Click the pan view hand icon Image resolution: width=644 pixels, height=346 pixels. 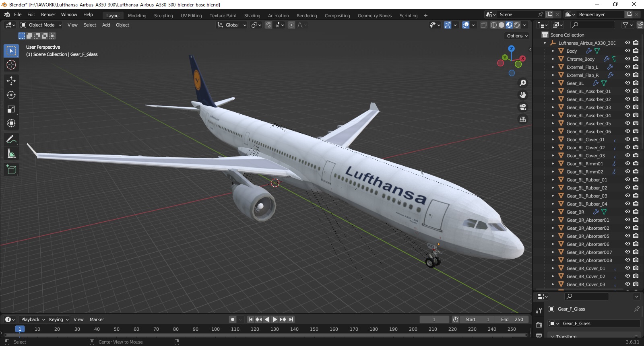click(523, 95)
